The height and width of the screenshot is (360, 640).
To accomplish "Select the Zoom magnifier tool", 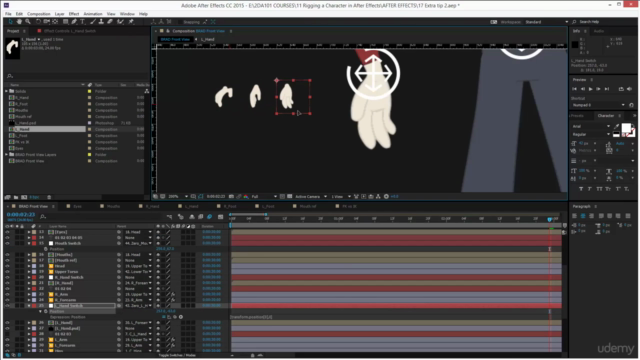I will tap(28, 22).
